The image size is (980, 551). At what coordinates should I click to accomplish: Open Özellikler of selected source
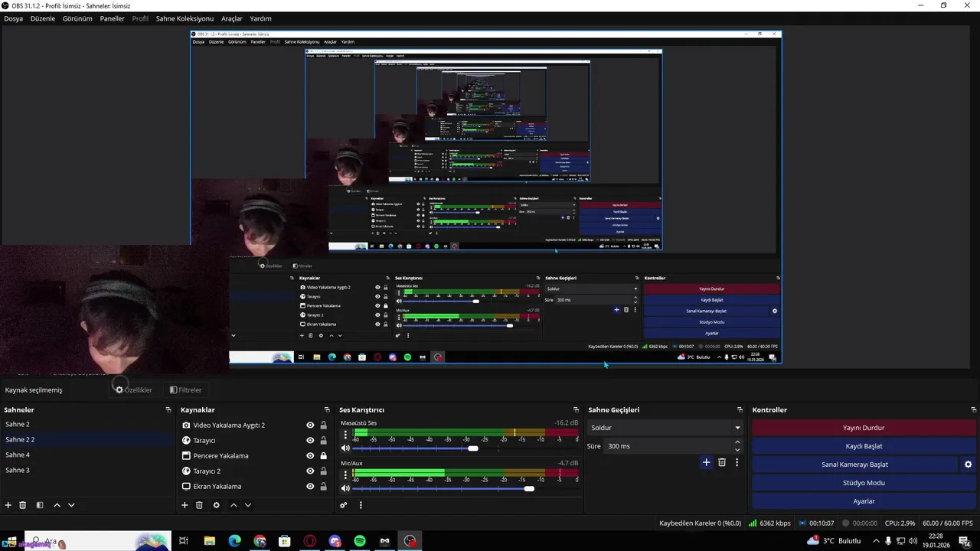coord(134,390)
